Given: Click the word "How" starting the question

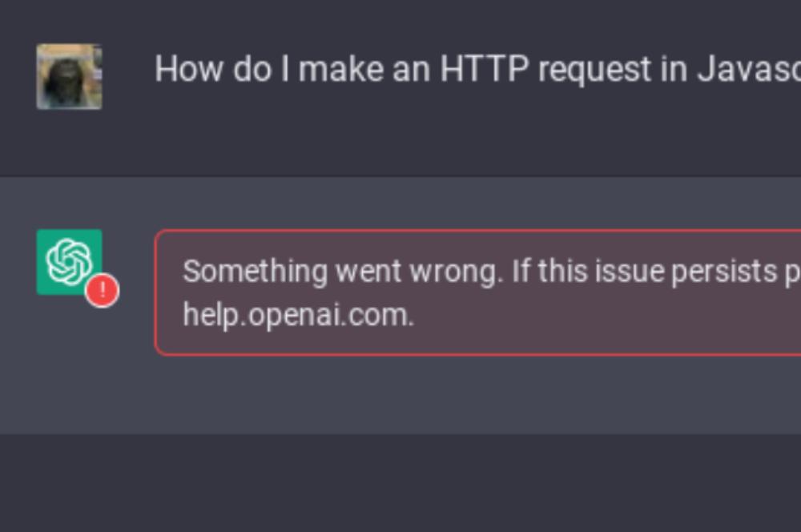Looking at the screenshot, I should 189,68.
